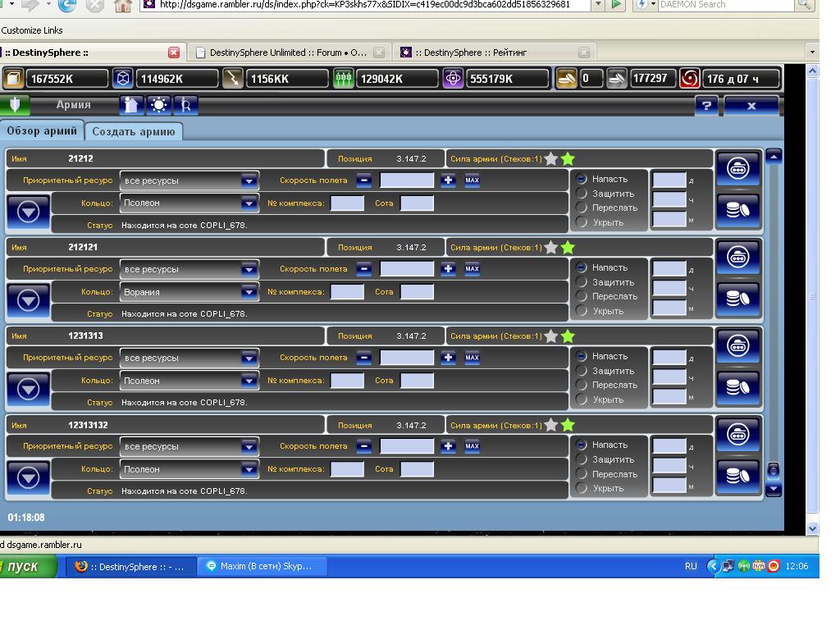Click the building icon beside the Армия title
Viewport: 840px width, 630px height.
click(130, 105)
